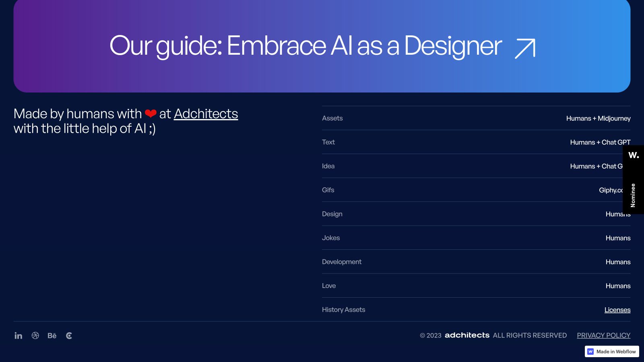Visit the Behance profile icon

[x=52, y=335]
